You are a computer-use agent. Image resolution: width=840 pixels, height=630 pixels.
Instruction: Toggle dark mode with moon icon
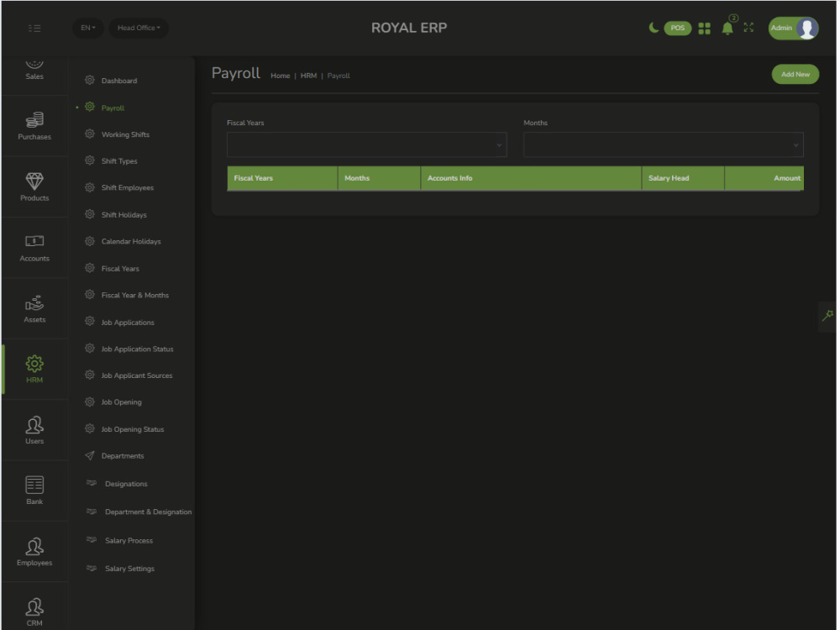click(x=655, y=28)
